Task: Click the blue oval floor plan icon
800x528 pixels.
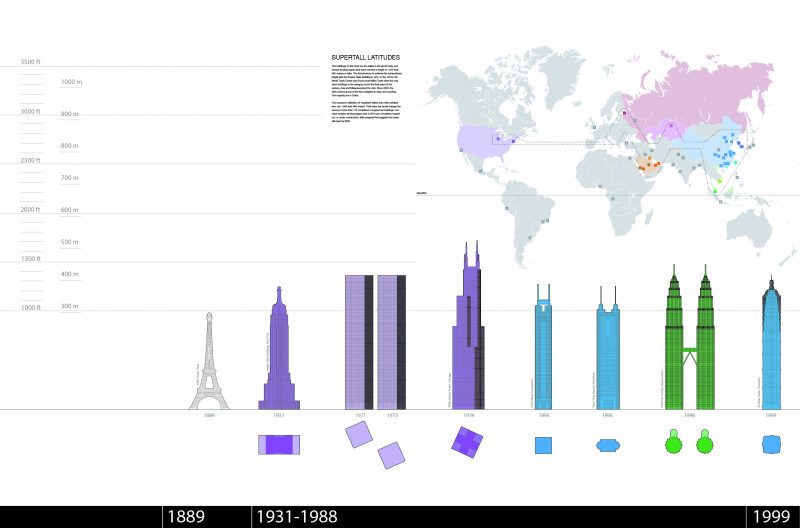Action: 608,445
